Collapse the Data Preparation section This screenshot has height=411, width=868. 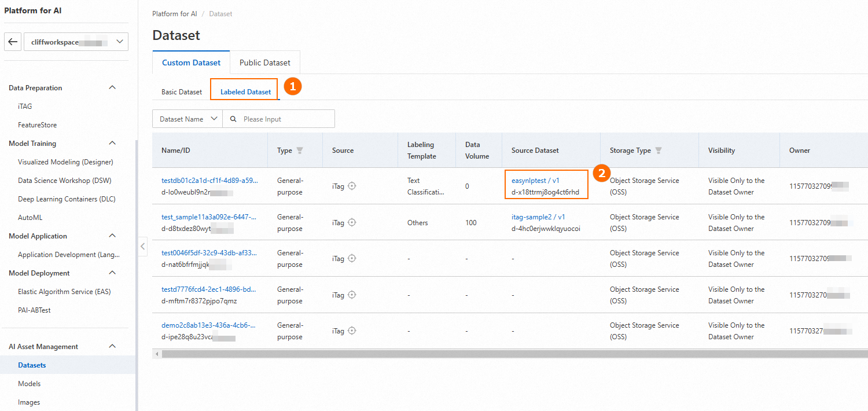point(112,88)
